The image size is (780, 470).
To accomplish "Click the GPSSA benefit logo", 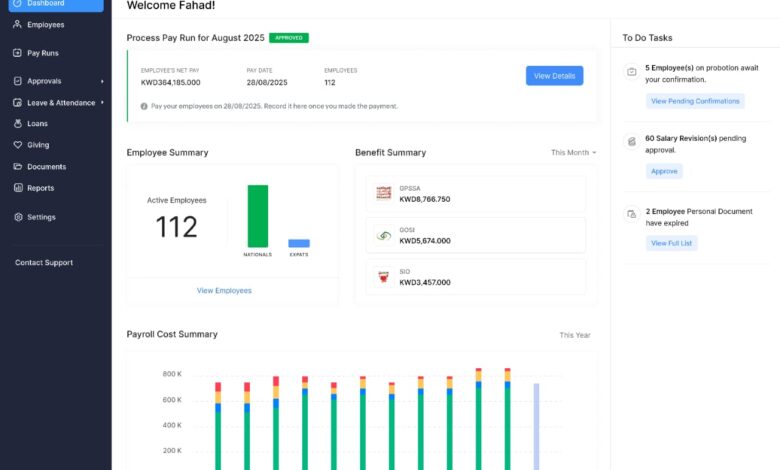I will [383, 194].
